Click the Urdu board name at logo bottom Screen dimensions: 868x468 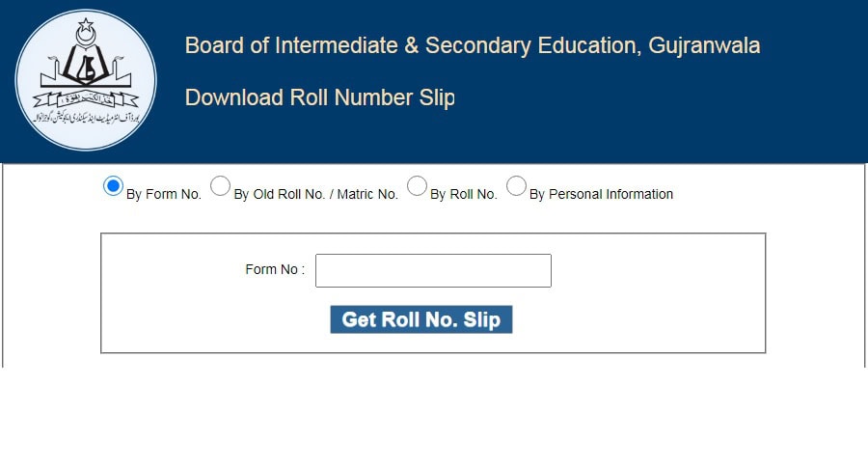tap(87, 118)
